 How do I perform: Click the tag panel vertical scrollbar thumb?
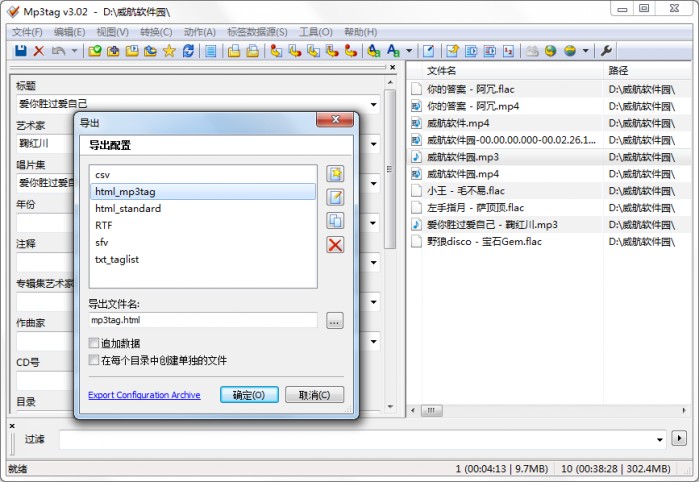tap(390, 169)
